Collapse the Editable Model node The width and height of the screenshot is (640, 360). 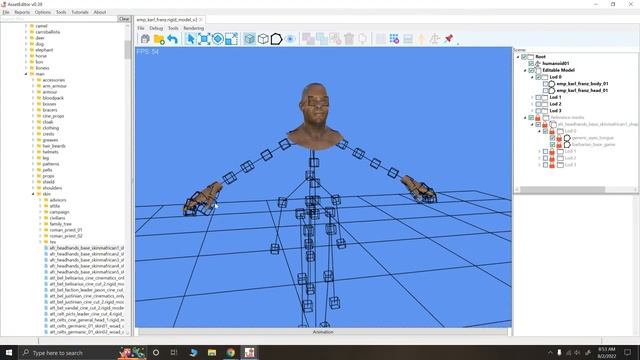(525, 70)
